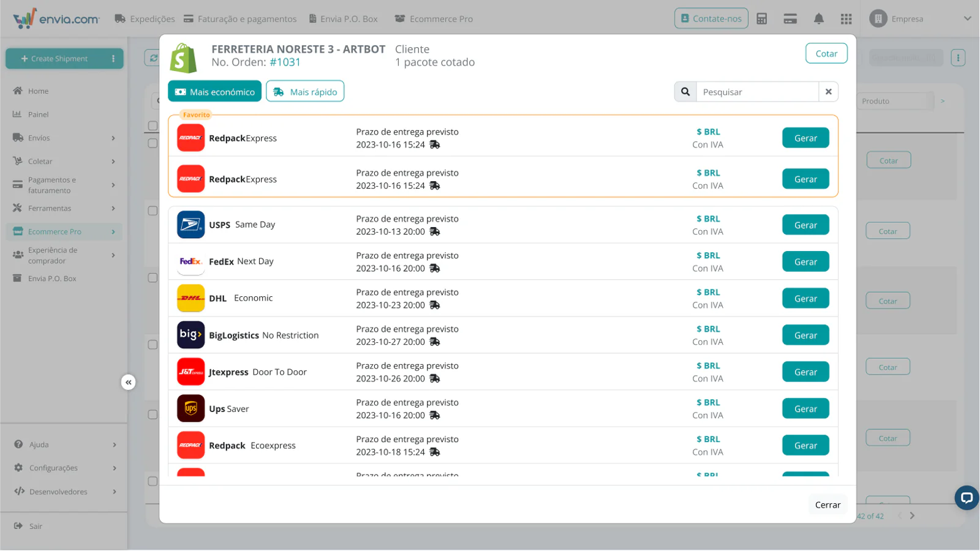
Task: Click the Redpack Ecoexpress logo
Action: [190, 445]
